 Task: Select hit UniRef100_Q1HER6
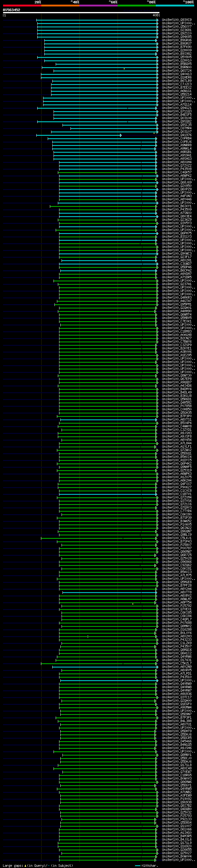click(177, 78)
